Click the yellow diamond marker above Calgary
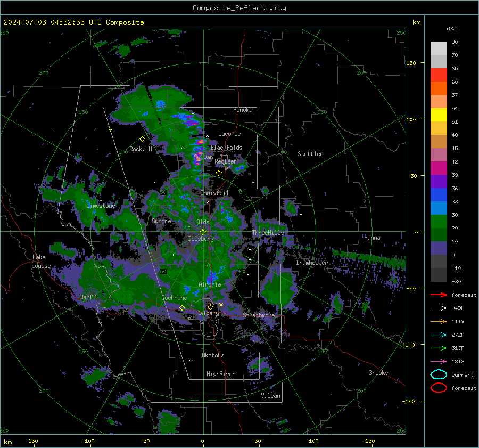 tap(210, 307)
